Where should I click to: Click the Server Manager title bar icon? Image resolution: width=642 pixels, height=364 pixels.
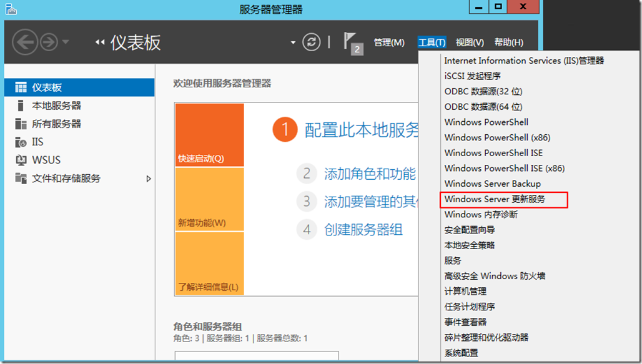tap(11, 9)
